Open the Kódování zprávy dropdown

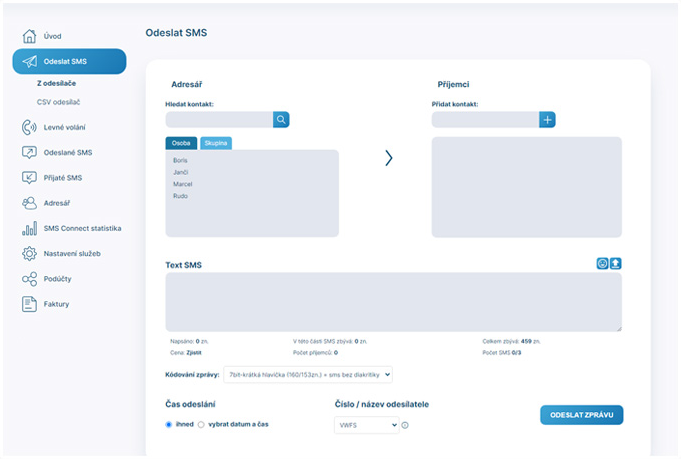click(308, 375)
